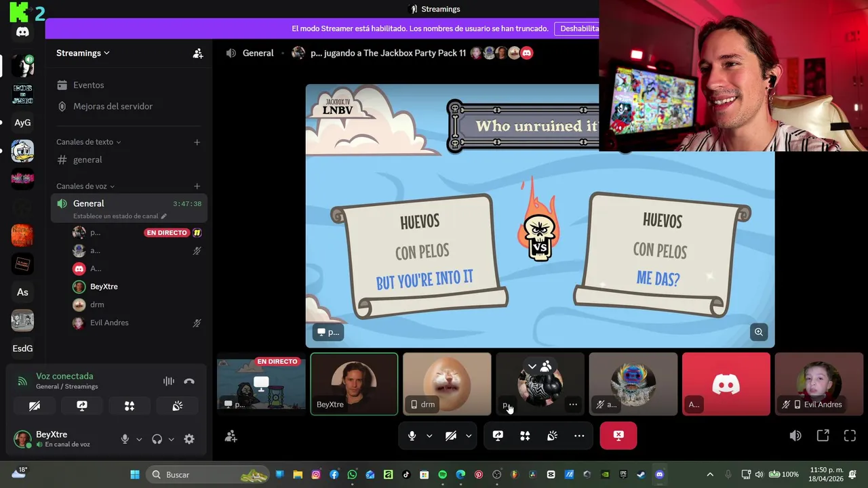The height and width of the screenshot is (488, 868).
Task: Adjust stream volume speaker icon
Action: pyautogui.click(x=795, y=436)
